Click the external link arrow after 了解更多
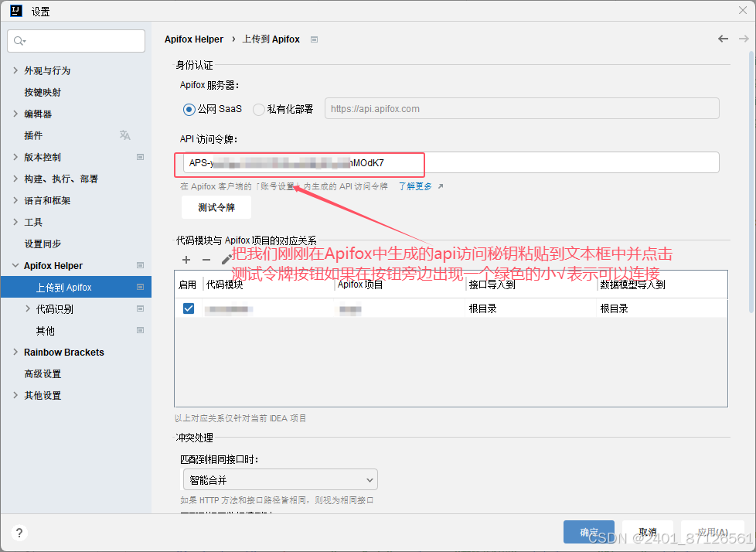The image size is (756, 552). 440,186
